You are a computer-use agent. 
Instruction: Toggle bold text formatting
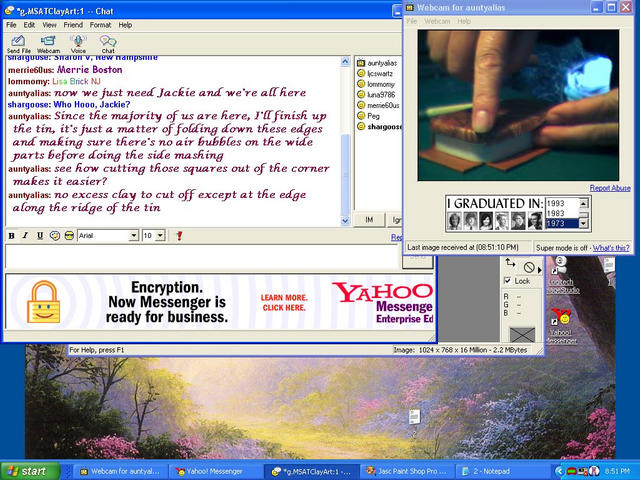pos(11,236)
